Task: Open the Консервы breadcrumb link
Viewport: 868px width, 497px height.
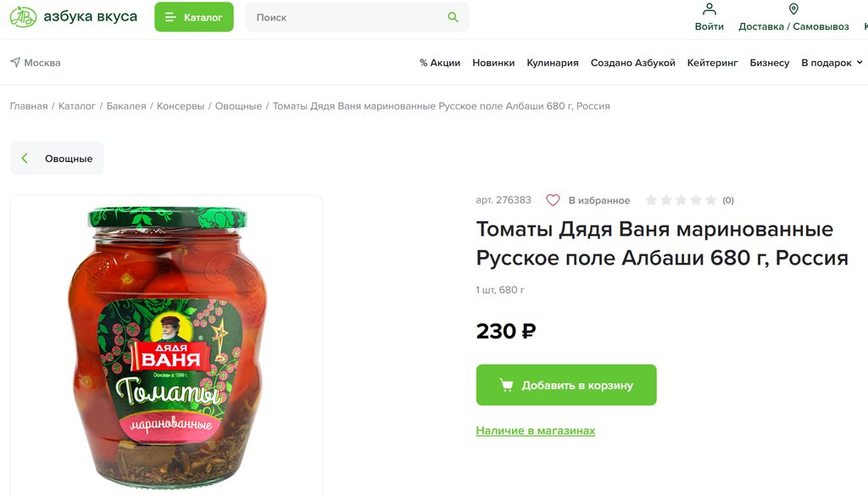Action: (x=181, y=106)
